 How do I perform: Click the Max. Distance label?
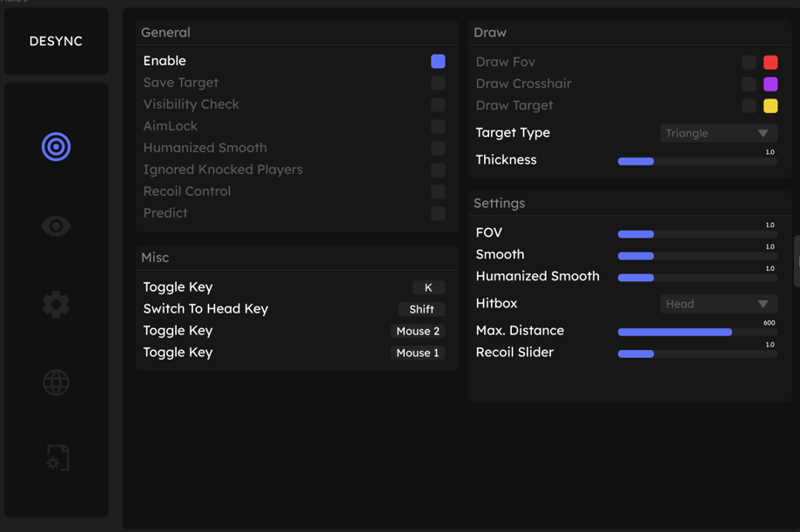[520, 330]
